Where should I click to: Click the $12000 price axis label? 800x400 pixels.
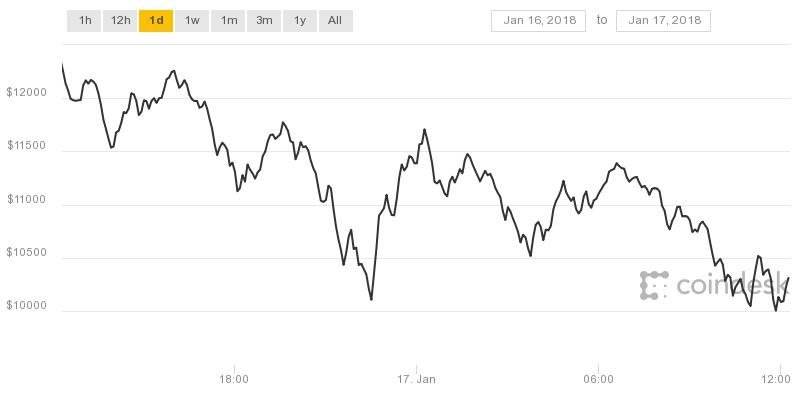(x=26, y=93)
